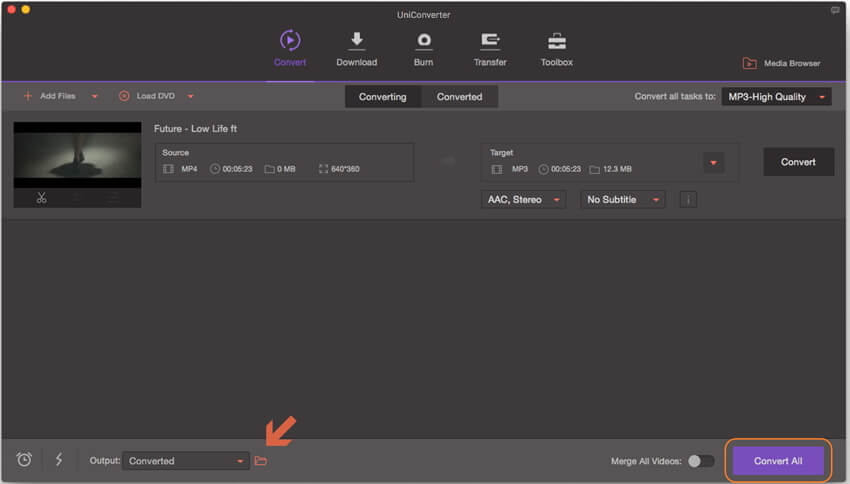Click the feedback icon in title bar
The height and width of the screenshot is (484, 850).
pyautogui.click(x=835, y=10)
